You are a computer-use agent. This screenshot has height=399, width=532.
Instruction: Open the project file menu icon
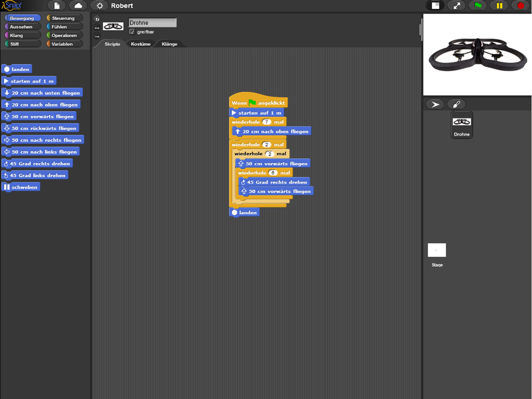(57, 6)
